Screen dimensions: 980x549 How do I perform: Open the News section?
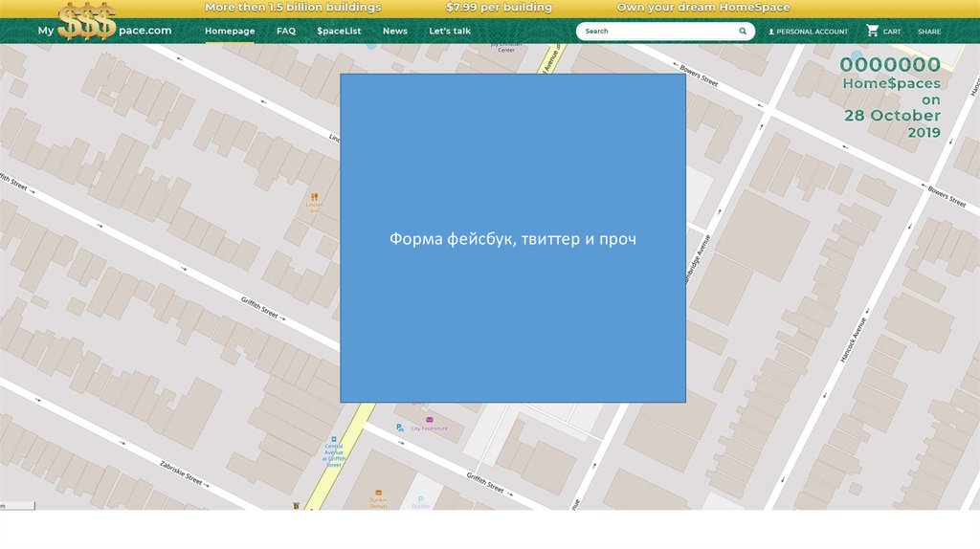tap(394, 32)
